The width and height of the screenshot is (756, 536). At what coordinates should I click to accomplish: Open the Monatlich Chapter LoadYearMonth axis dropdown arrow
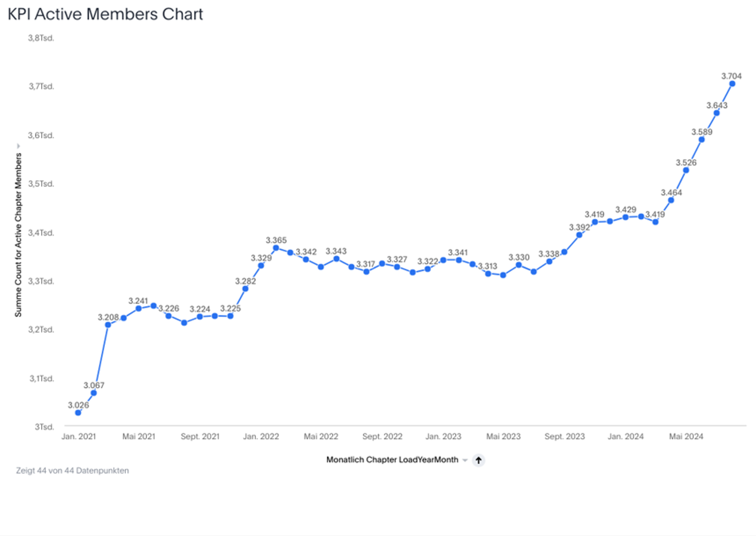(x=466, y=460)
